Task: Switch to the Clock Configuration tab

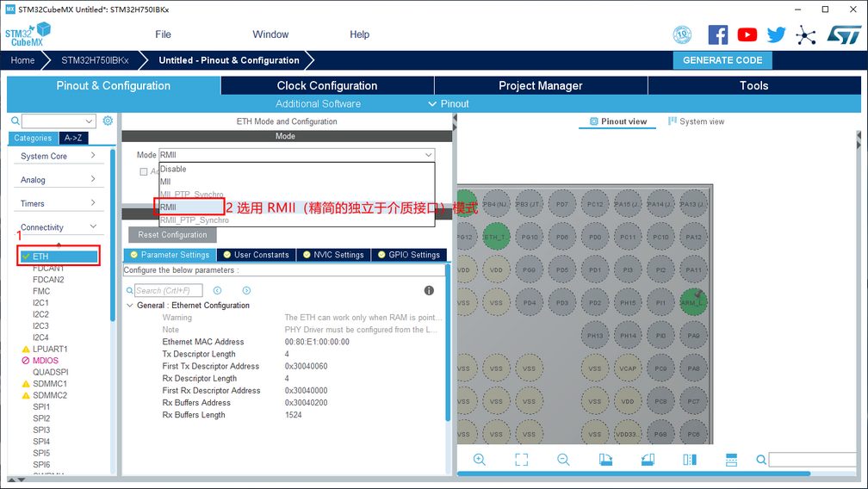Action: tap(327, 85)
